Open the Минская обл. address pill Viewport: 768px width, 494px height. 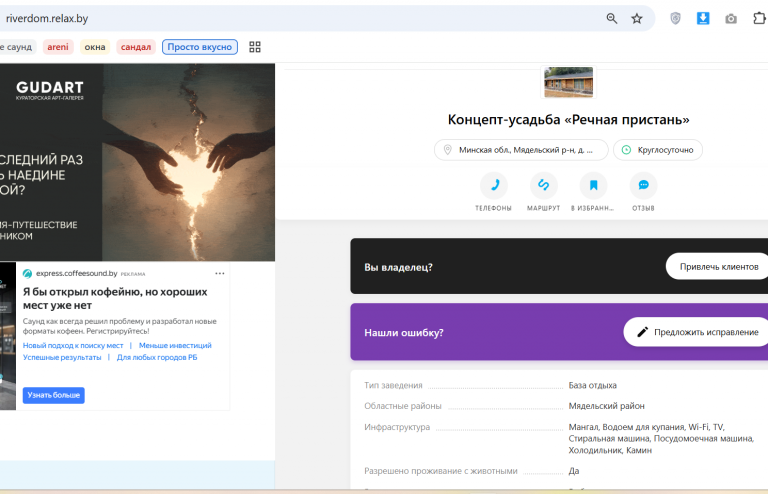pos(521,150)
